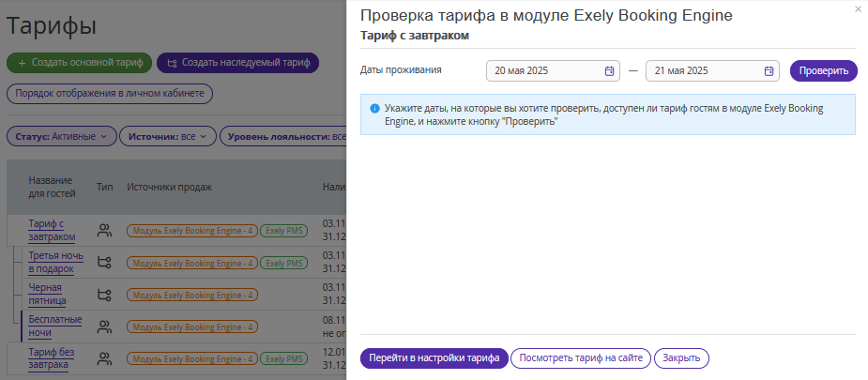
Task: Expand the Статус: Активные filter
Action: pos(61,136)
